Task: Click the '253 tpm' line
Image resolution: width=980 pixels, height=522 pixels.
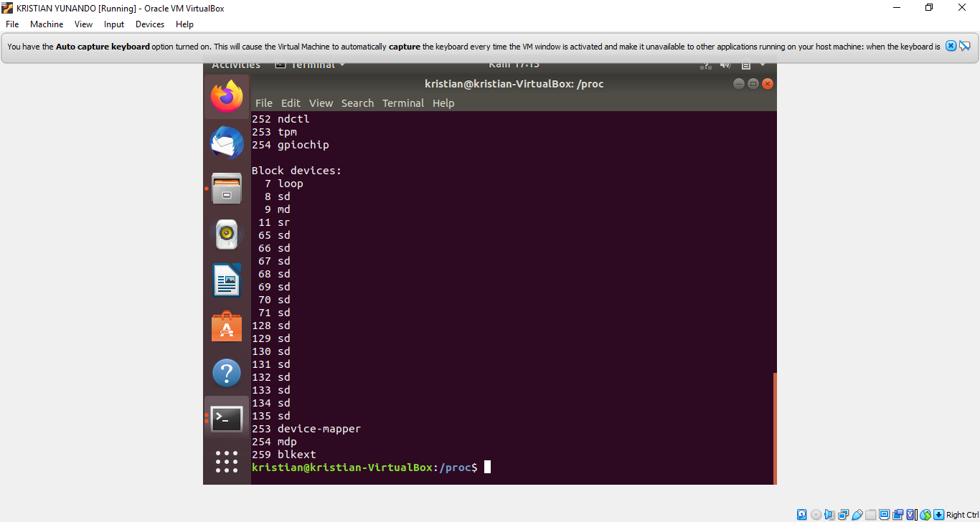Action: [274, 132]
